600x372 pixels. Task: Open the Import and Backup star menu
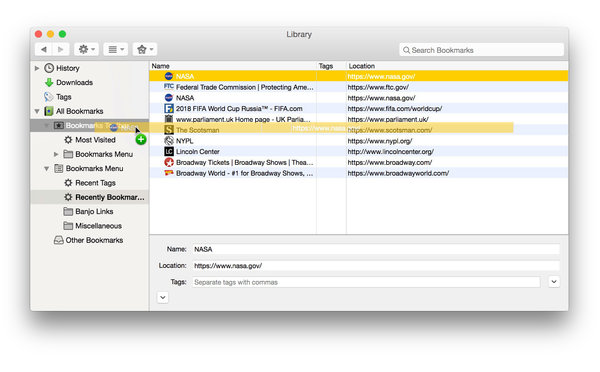(x=145, y=49)
